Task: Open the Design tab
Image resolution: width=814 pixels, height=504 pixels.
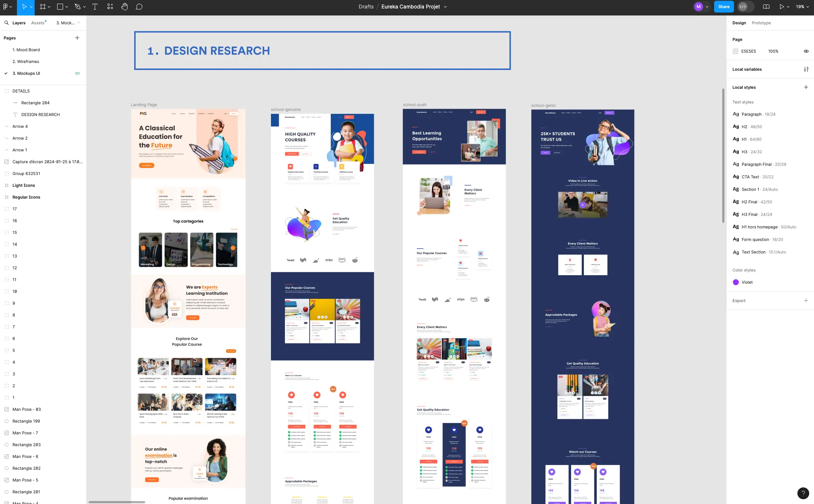Action: point(739,23)
